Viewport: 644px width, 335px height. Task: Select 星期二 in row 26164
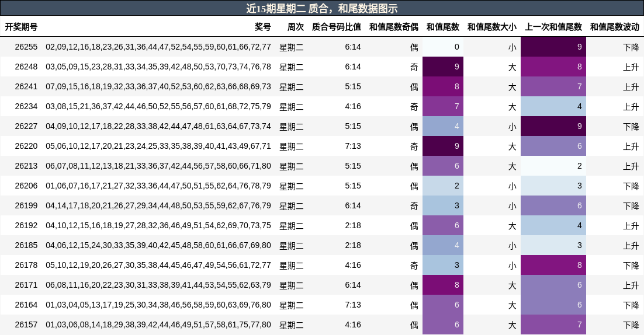click(x=292, y=305)
